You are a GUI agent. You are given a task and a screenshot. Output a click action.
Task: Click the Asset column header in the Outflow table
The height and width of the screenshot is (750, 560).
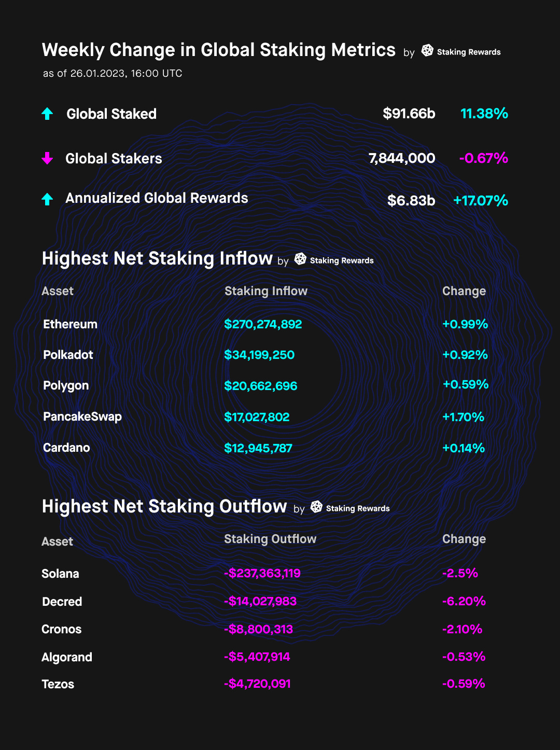58,541
